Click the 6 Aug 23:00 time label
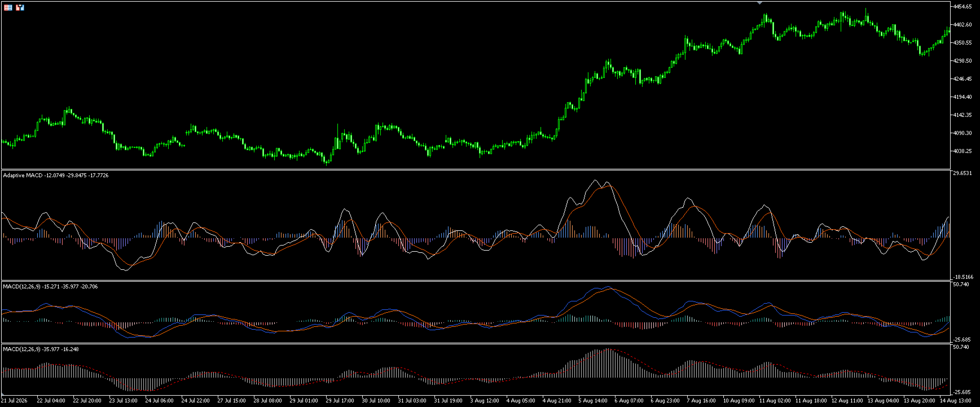This screenshot has width=980, height=407. 665,401
